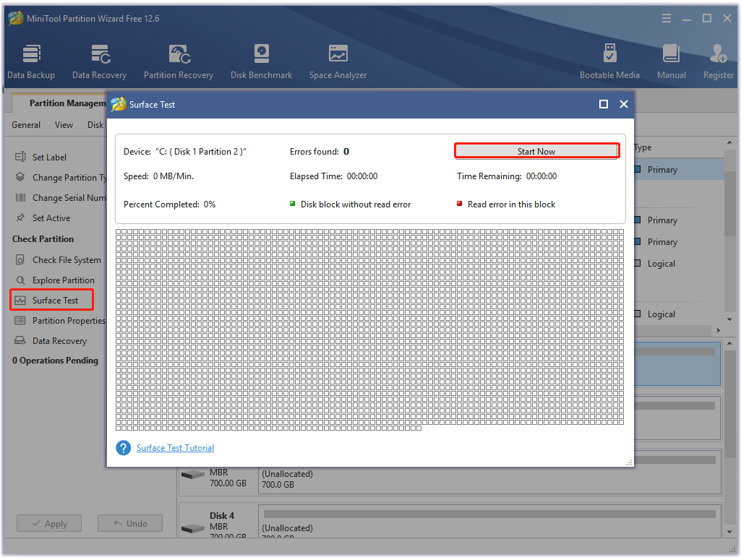Screen dimensions: 741x560
Task: Select the Partition Management tab
Action: (60, 103)
